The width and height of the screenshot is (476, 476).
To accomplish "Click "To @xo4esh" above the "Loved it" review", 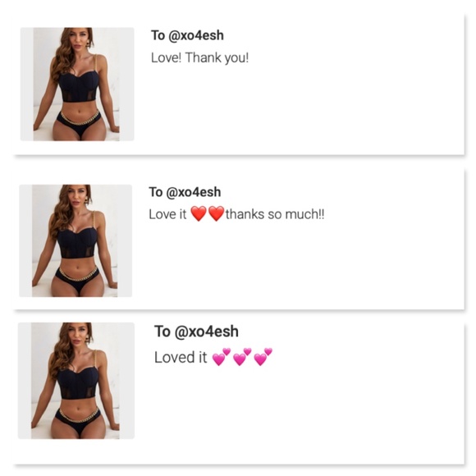I will point(196,332).
